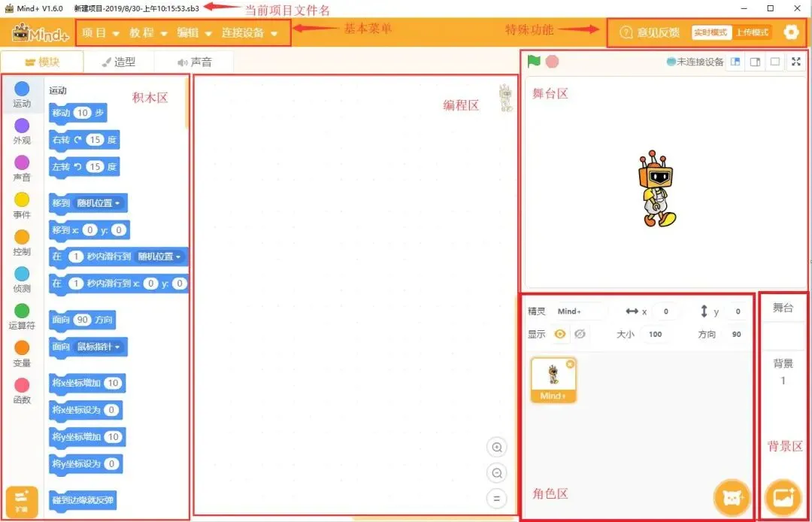The width and height of the screenshot is (812, 522).
Task: Open 意见反馈 feedback
Action: tap(650, 32)
